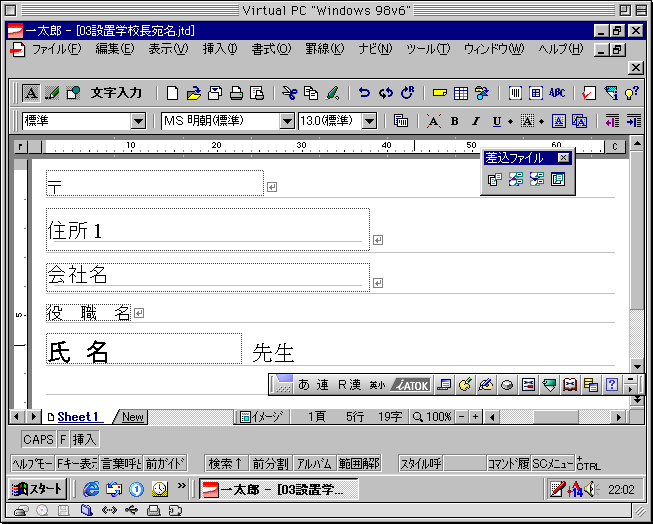Open shading style options arrow
This screenshot has width=653, height=524.
pos(541,121)
